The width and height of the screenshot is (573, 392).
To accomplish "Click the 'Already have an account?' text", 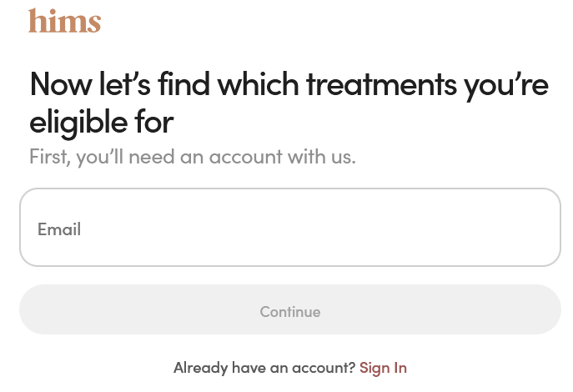I will click(x=264, y=367).
